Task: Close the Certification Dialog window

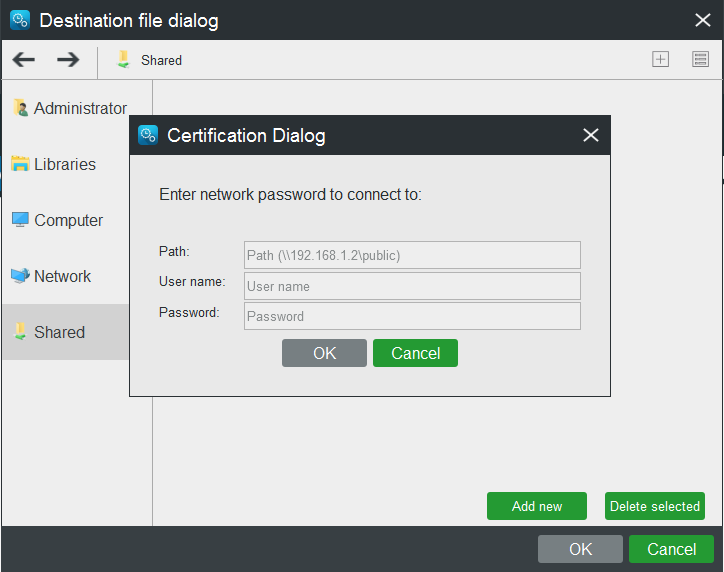Action: (591, 135)
